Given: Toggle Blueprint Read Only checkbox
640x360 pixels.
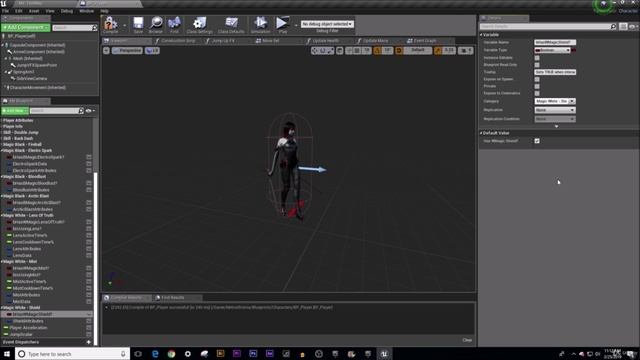Looking at the screenshot, I should 537,65.
